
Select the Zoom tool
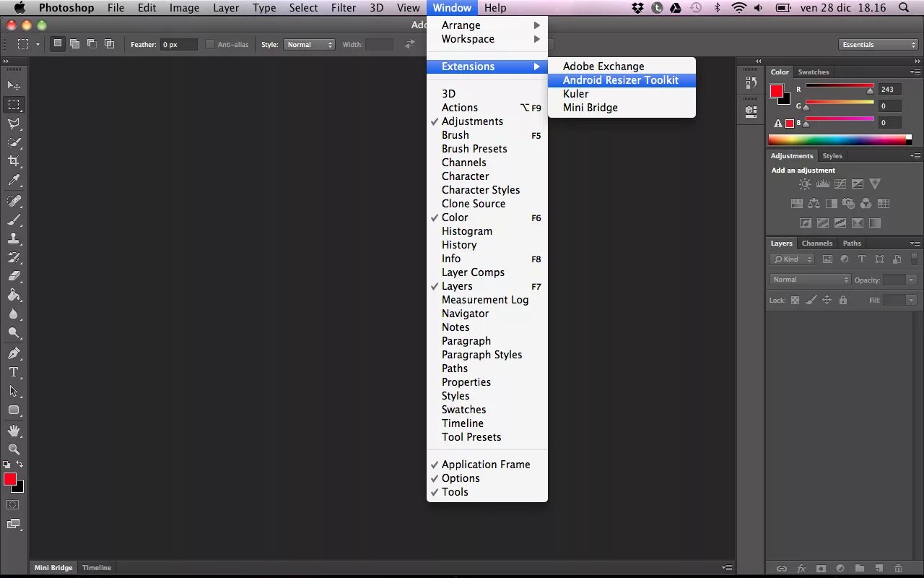(14, 449)
